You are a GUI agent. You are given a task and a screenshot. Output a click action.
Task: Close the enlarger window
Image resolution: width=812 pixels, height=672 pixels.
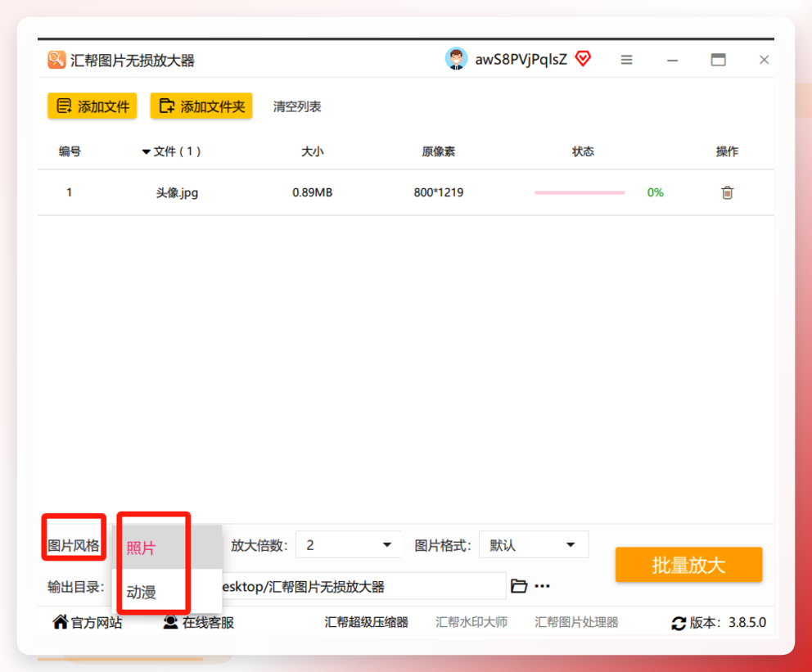764,60
